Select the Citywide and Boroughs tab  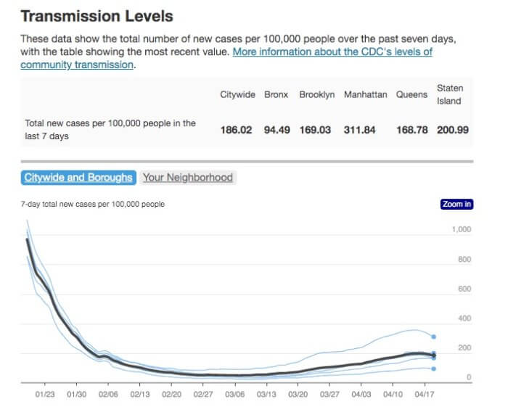click(x=78, y=177)
